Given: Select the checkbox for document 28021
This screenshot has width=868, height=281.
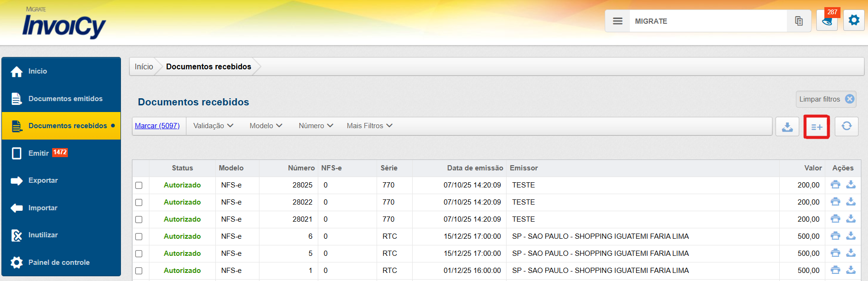Looking at the screenshot, I should [x=139, y=219].
